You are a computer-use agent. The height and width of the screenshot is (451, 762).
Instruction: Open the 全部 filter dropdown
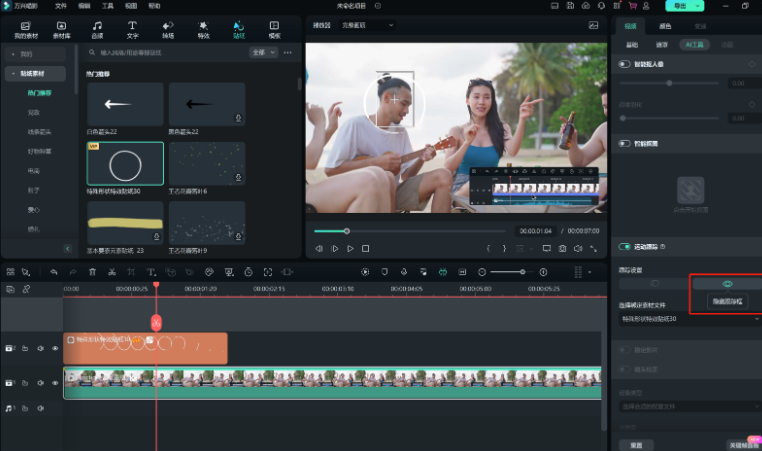pos(262,52)
